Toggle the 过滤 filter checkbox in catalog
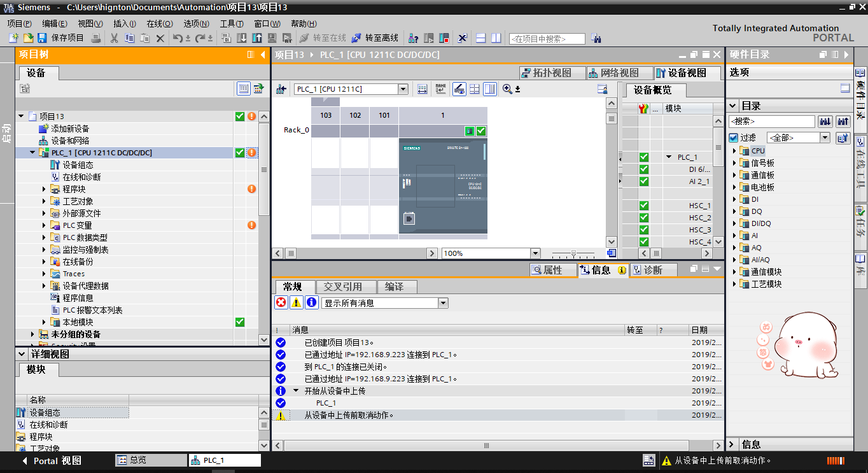This screenshot has height=473, width=868. tap(734, 138)
